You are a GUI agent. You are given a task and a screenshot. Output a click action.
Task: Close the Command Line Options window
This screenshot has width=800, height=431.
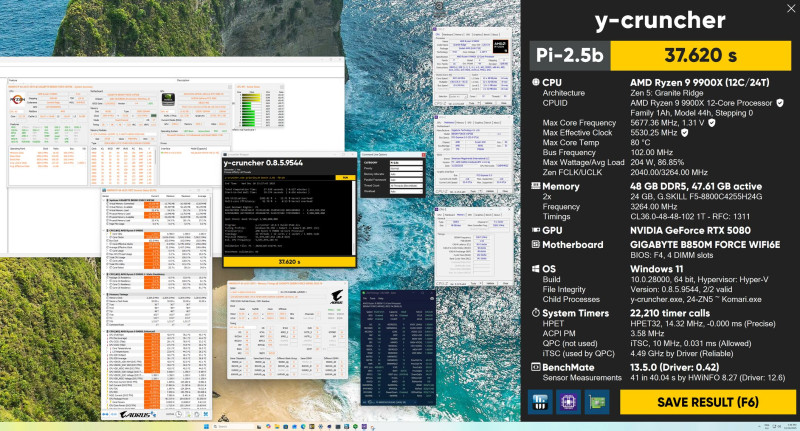tap(423, 155)
